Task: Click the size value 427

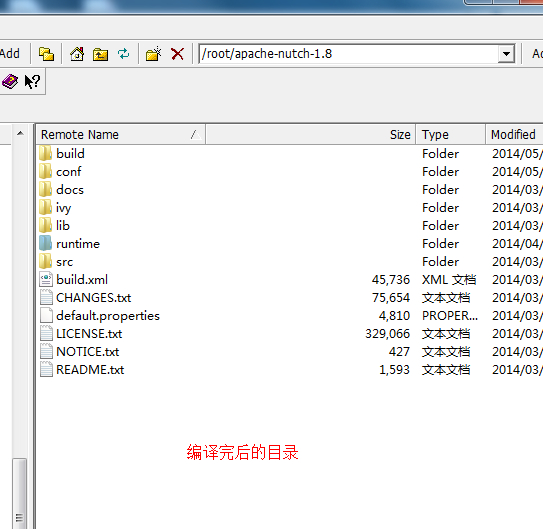Action: (x=399, y=352)
